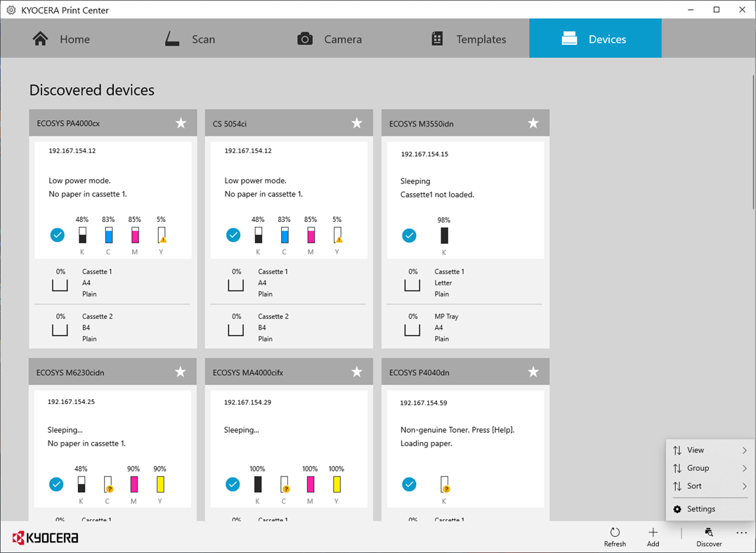Favorite the ECOSYS PA4000cx printer star

(x=181, y=122)
